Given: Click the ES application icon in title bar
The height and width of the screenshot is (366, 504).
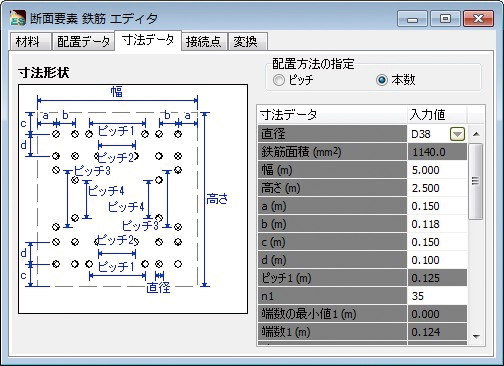Looking at the screenshot, I should 18,19.
